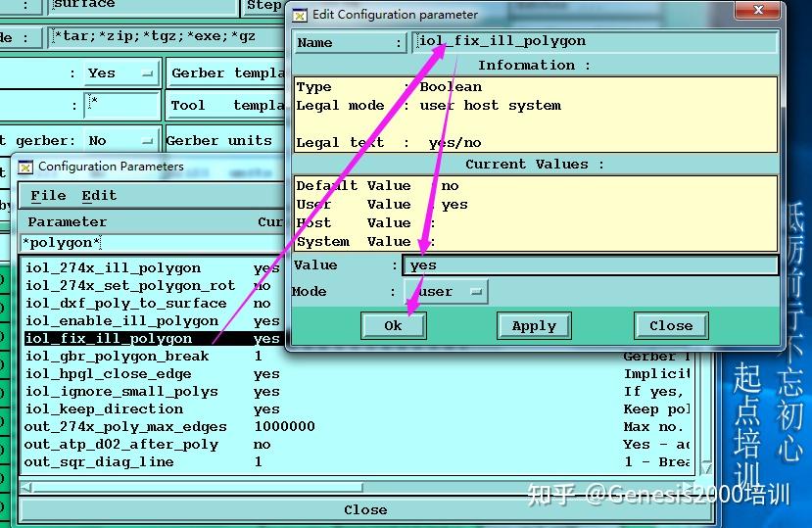Viewport: 812px width, 528px height.
Task: Click the small input field containing asterisk
Action: click(x=122, y=104)
